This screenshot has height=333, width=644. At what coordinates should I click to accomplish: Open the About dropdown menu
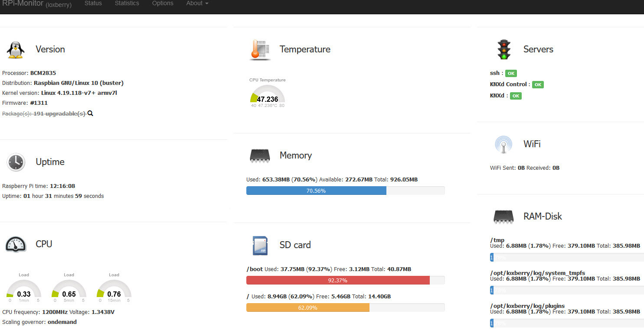point(197,3)
